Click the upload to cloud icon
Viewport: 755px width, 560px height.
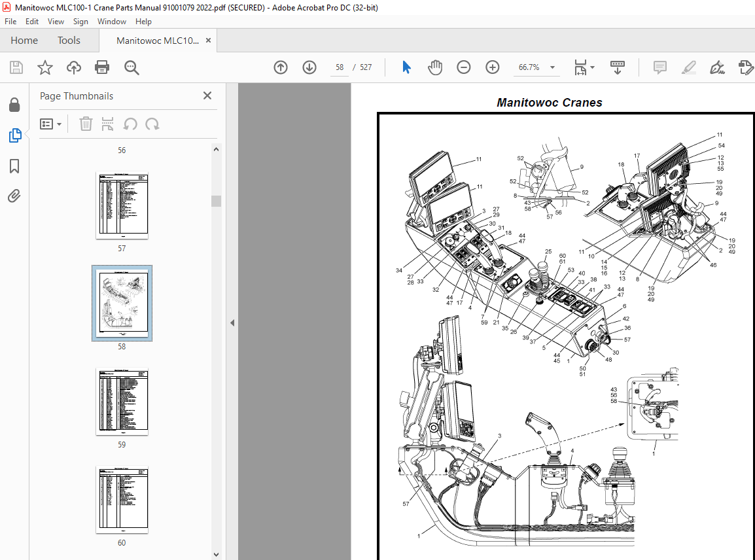[x=74, y=67]
